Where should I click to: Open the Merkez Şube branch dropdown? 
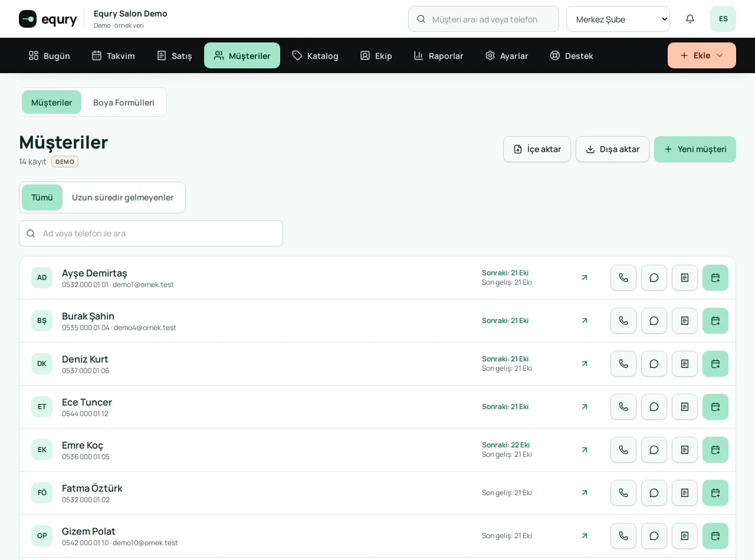click(618, 19)
